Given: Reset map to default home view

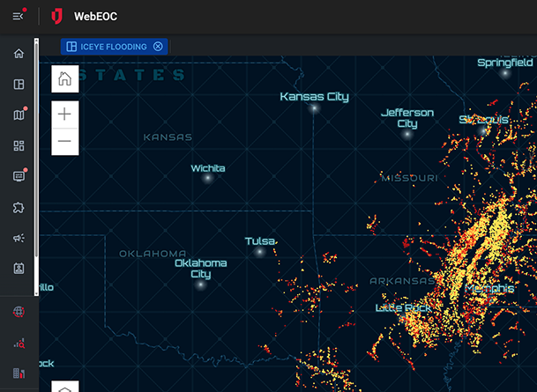Looking at the screenshot, I should (64, 79).
